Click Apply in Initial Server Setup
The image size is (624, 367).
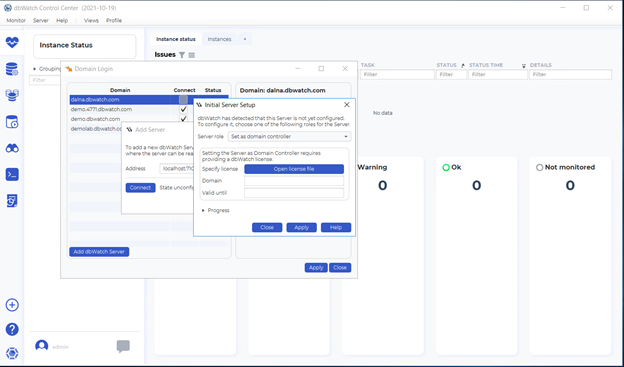(302, 227)
